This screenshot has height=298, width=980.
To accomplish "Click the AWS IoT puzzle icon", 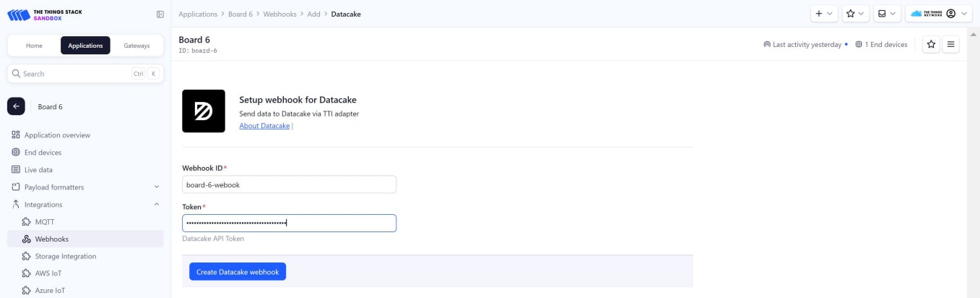I will coord(27,273).
